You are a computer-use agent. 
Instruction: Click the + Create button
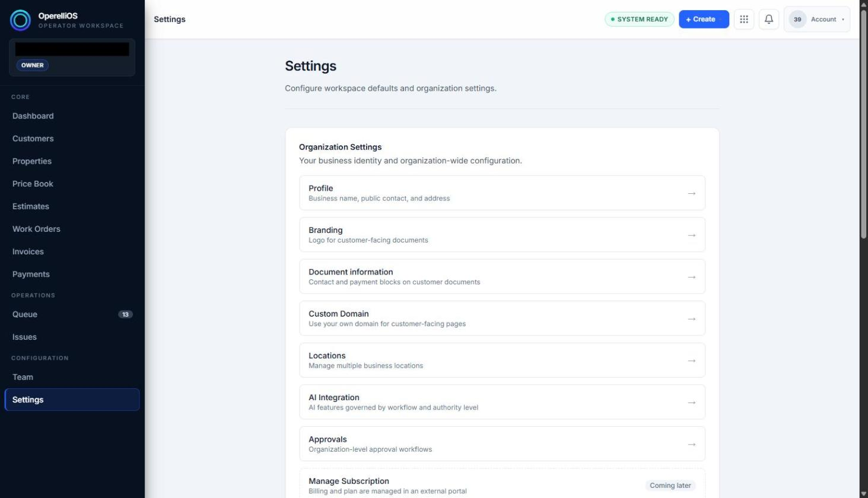[704, 19]
